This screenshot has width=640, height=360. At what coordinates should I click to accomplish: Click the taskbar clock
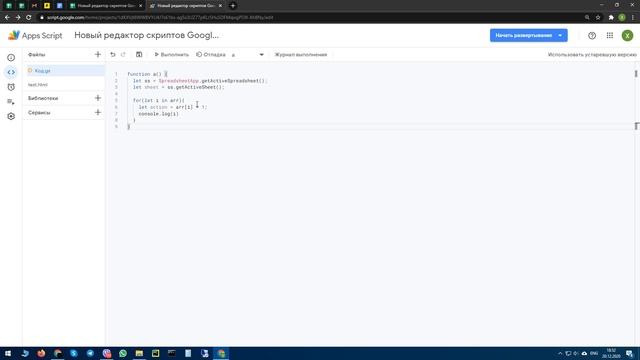coord(611,353)
